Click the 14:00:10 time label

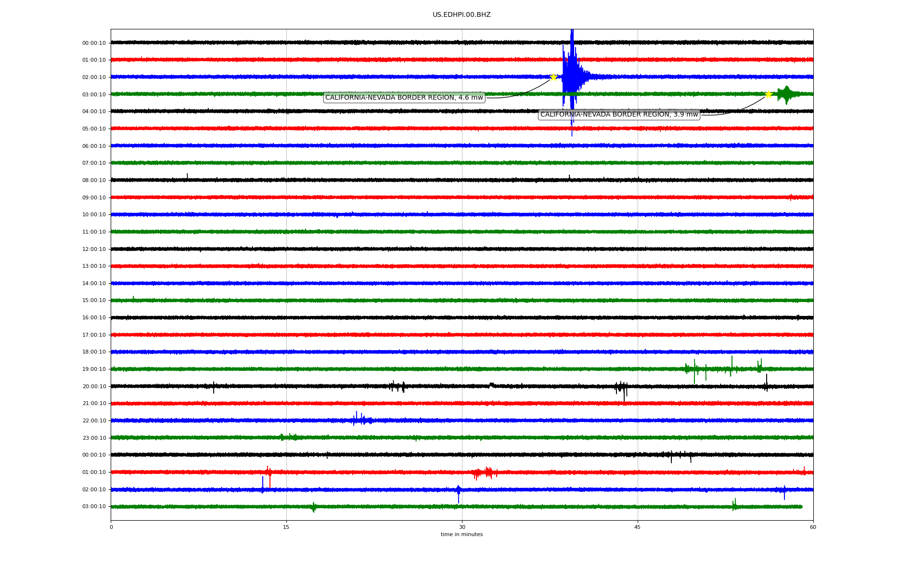tap(94, 284)
